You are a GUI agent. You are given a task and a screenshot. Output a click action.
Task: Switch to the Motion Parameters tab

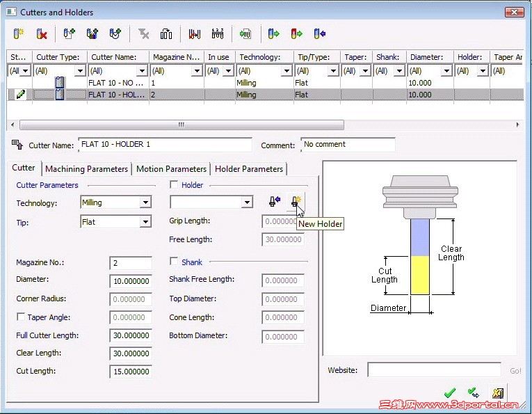pos(171,168)
